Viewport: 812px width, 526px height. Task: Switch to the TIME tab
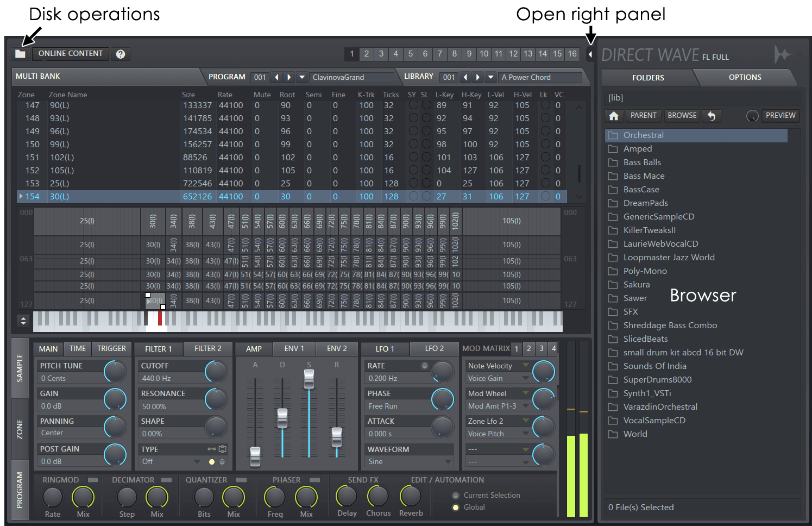(x=78, y=349)
